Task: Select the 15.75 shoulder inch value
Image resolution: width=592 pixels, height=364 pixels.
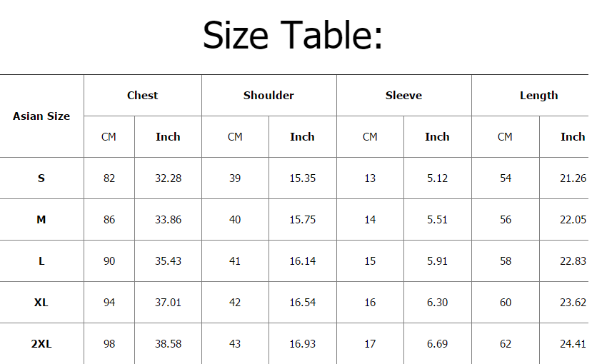Action: [302, 220]
